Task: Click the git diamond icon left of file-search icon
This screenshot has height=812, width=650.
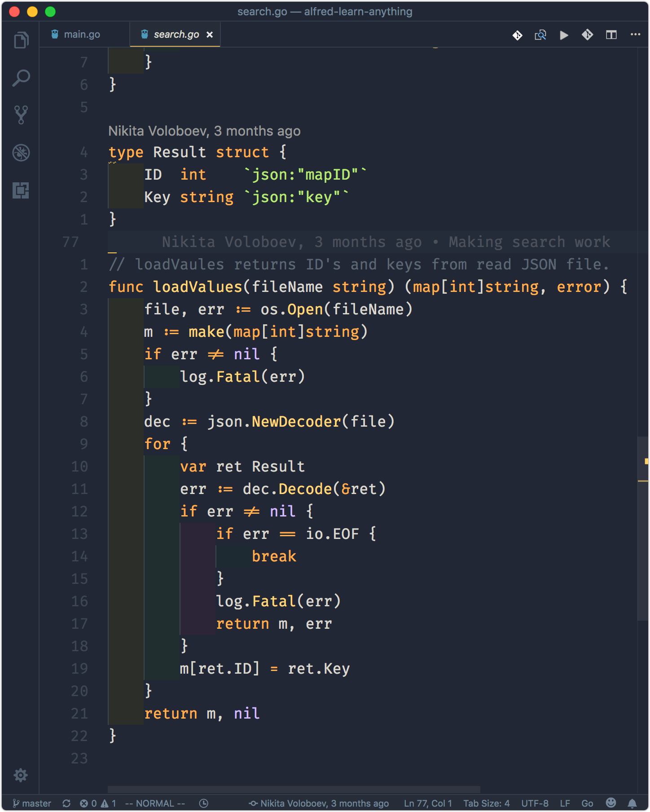Action: pyautogui.click(x=517, y=35)
